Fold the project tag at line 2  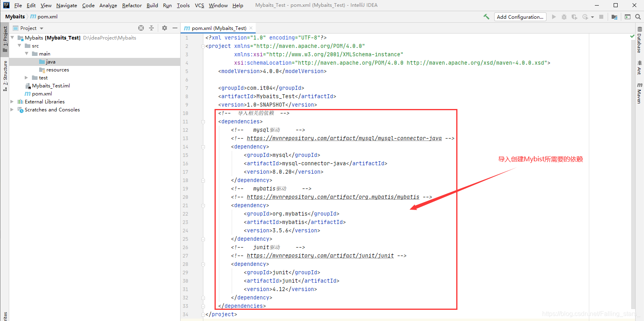pyautogui.click(x=203, y=46)
